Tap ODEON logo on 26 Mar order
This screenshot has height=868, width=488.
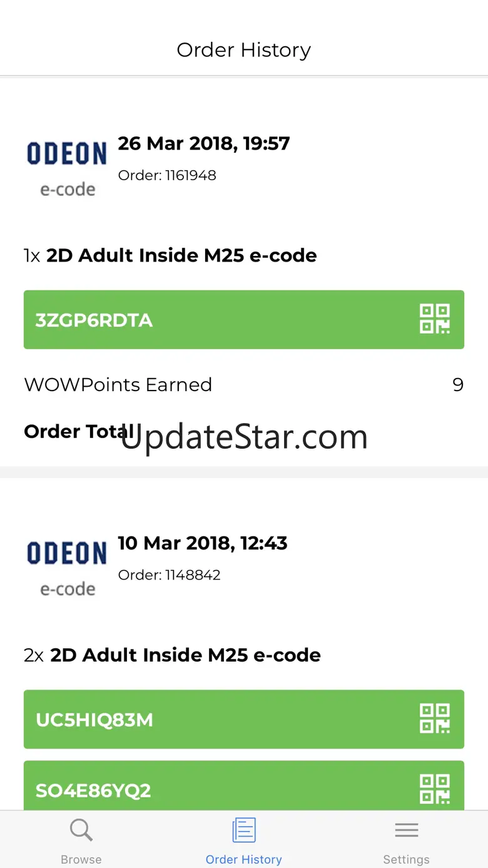[67, 154]
